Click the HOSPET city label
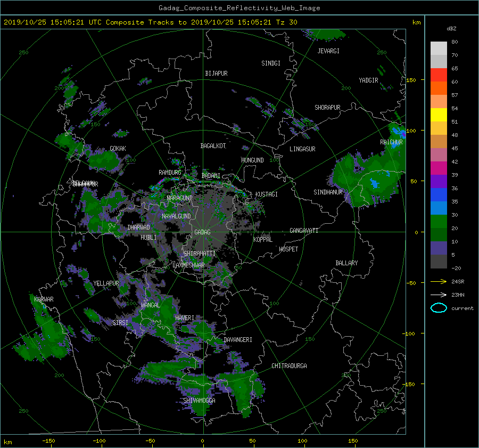The image size is (479, 448). [288, 249]
